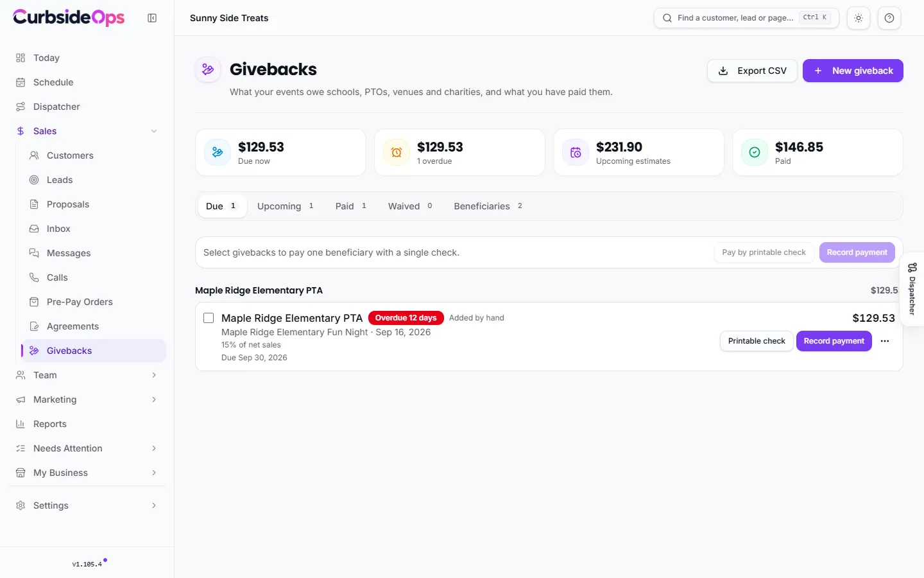Click the Due now card icon
Viewport: 924px width, 578px height.
218,152
